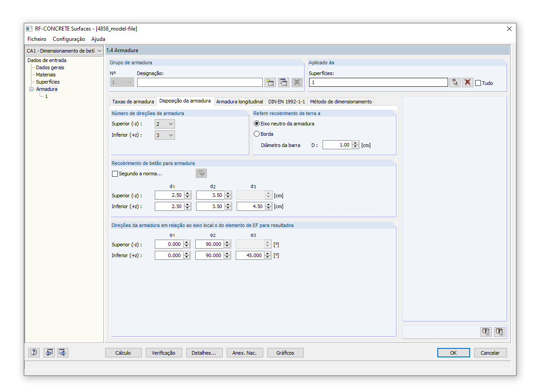The height and width of the screenshot is (392, 539).
Task: Switch to Taxas de armadura tab
Action: coord(133,101)
